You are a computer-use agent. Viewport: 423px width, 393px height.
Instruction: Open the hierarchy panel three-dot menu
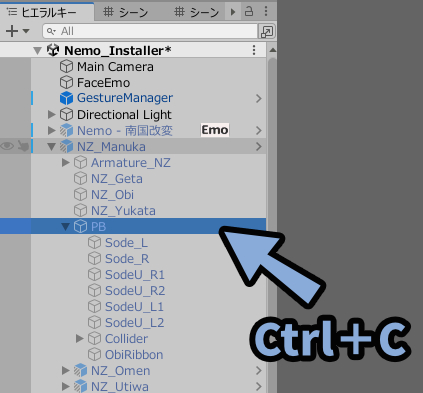(266, 11)
